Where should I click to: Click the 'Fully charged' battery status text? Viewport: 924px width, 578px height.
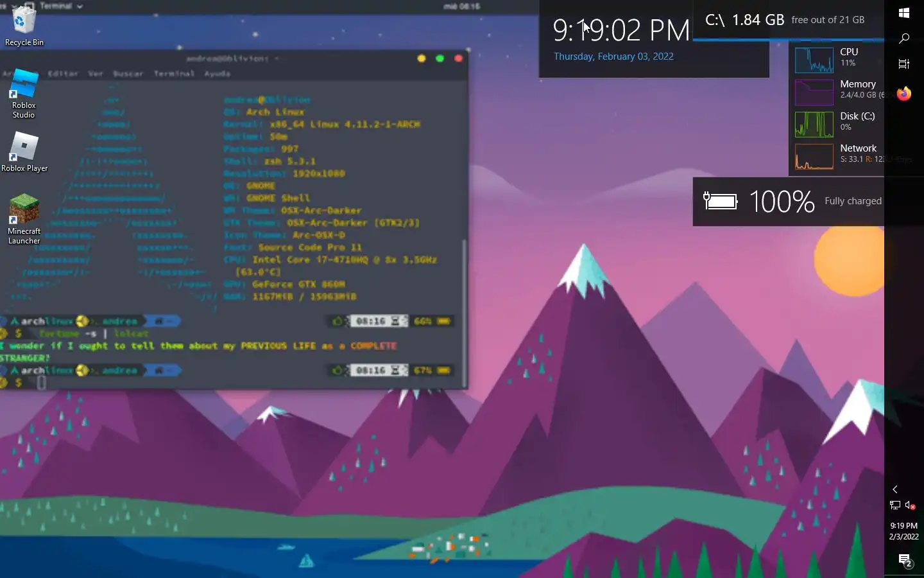[x=853, y=201]
